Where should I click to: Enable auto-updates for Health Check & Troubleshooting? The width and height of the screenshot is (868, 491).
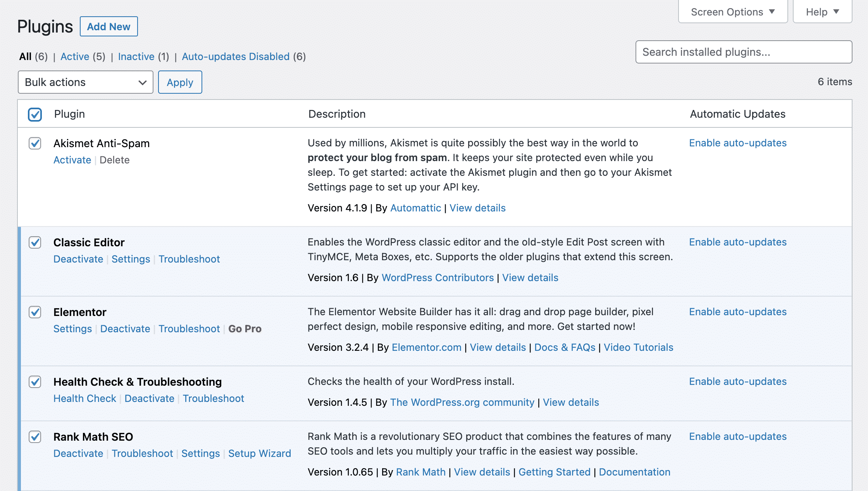click(738, 381)
